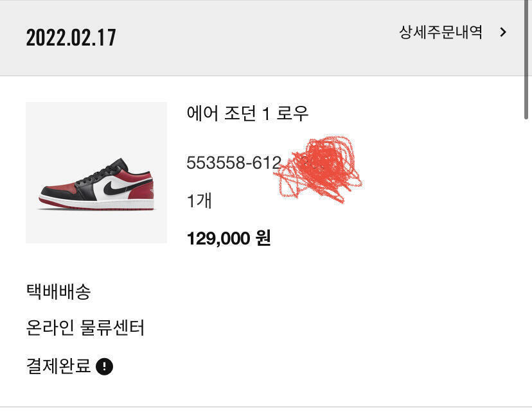Click the 택배배송 delivery method label
The height and width of the screenshot is (412, 532).
58,292
